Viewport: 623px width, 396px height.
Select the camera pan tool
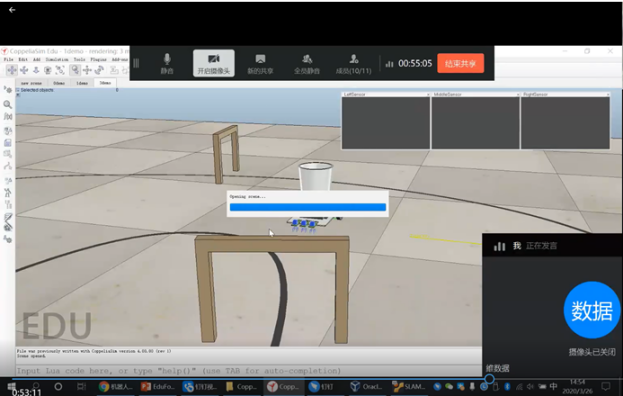(12, 70)
